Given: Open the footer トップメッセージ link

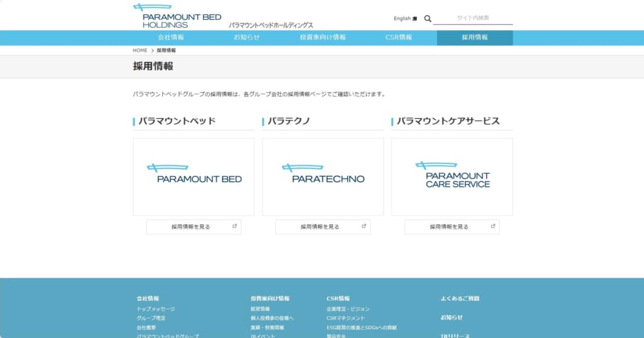Looking at the screenshot, I should (x=156, y=309).
